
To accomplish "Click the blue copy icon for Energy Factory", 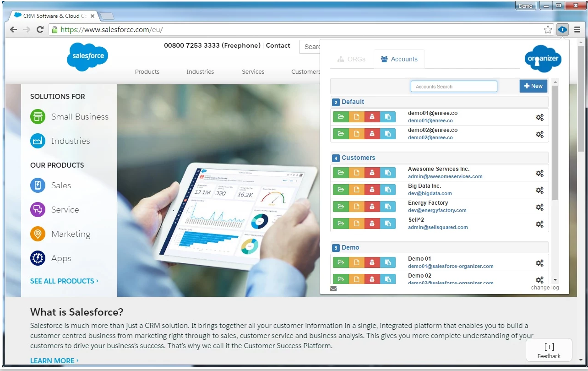I will pyautogui.click(x=388, y=207).
